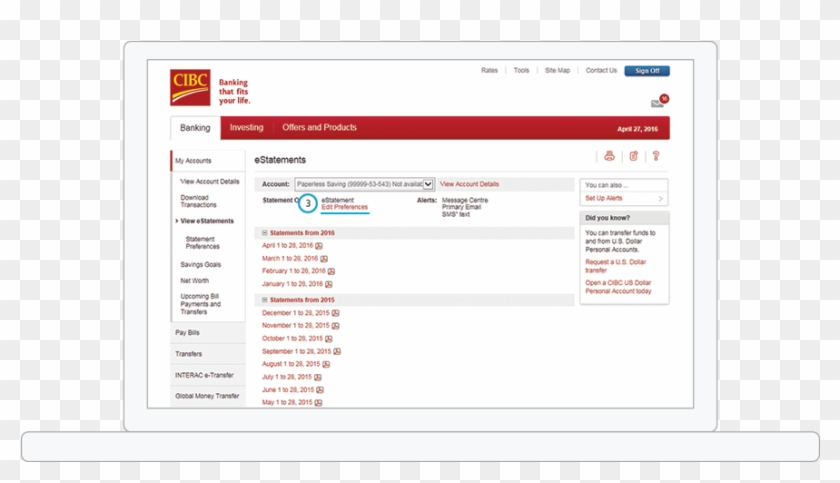Open the May 1 to 28, 2015 statement

point(287,403)
